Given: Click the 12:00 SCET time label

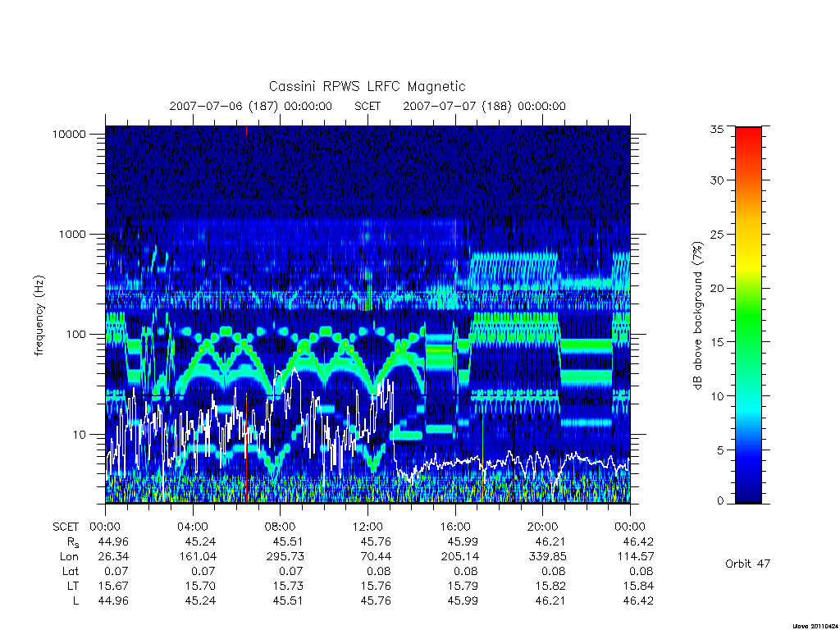Looking at the screenshot, I should click(367, 527).
